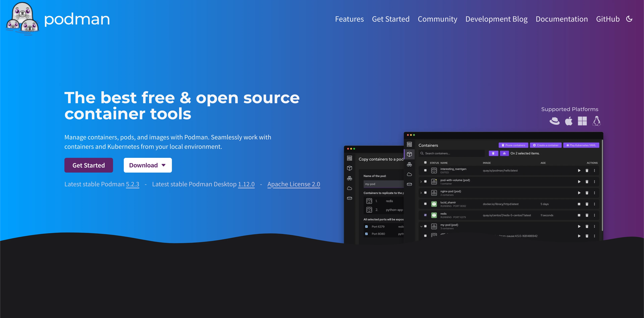
Task: Uncheck the Port 6379 checkbox
Action: pos(366,227)
